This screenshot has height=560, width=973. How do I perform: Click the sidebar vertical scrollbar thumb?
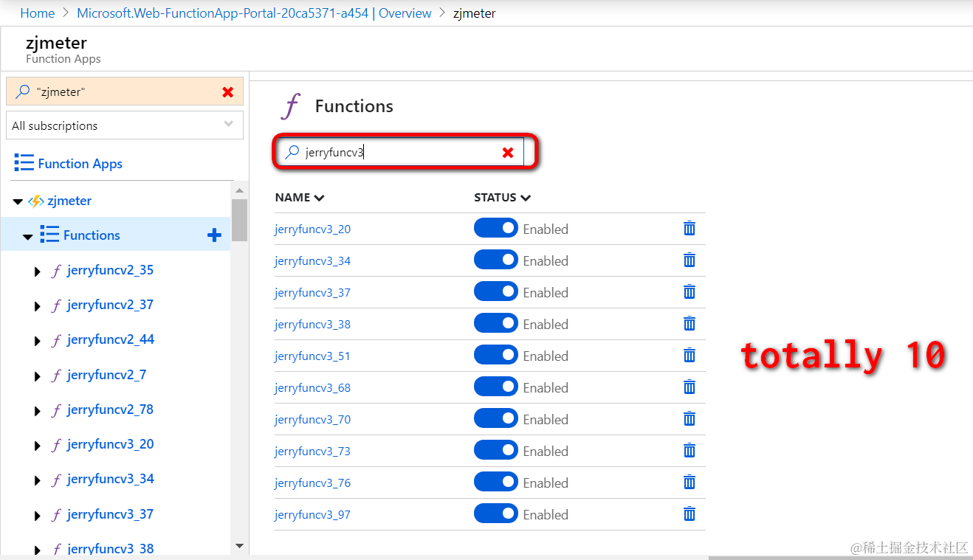pos(239,220)
